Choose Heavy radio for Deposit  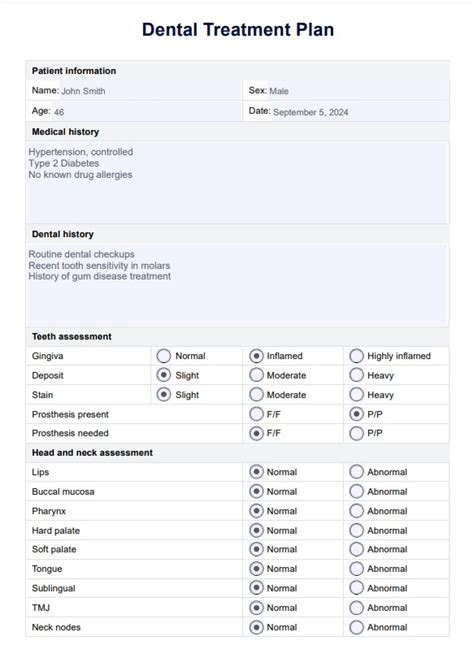click(x=356, y=375)
